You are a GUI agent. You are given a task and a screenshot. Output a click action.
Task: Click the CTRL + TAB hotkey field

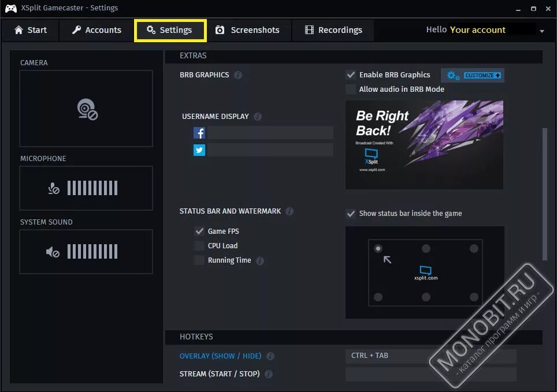(x=430, y=356)
